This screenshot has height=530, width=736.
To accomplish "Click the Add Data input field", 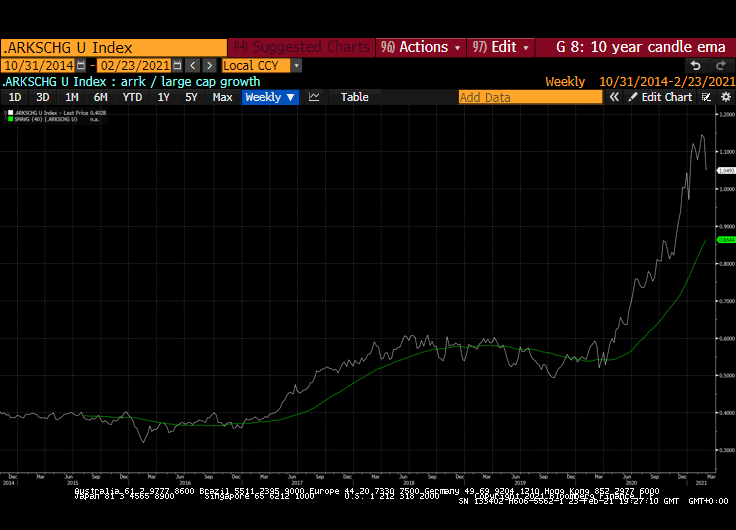I will (x=530, y=97).
